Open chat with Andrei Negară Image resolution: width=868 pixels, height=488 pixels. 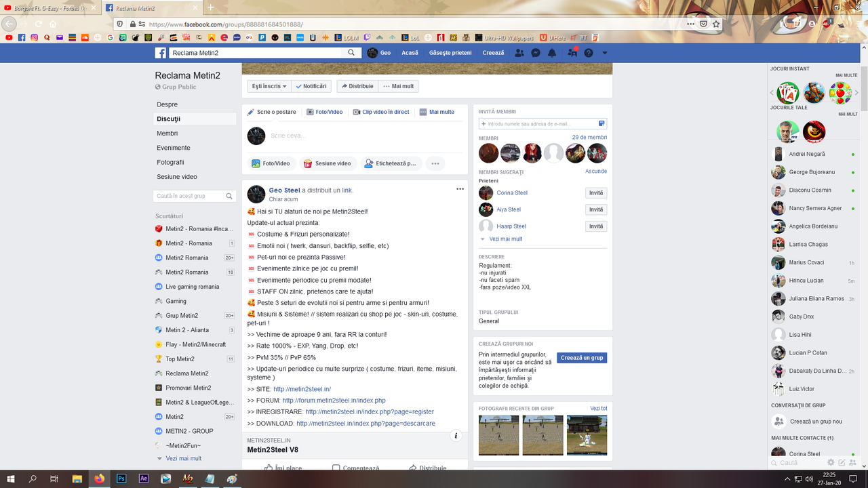pyautogui.click(x=814, y=154)
